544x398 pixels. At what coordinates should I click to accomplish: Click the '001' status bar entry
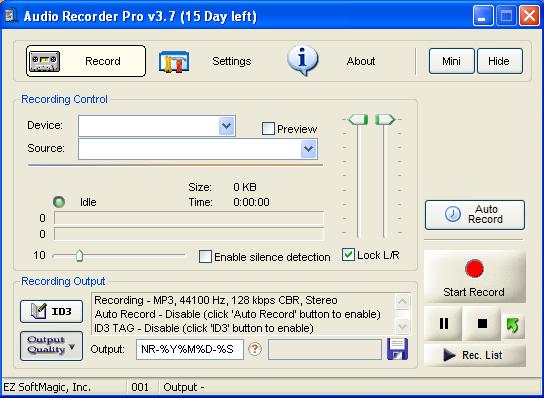(140, 387)
